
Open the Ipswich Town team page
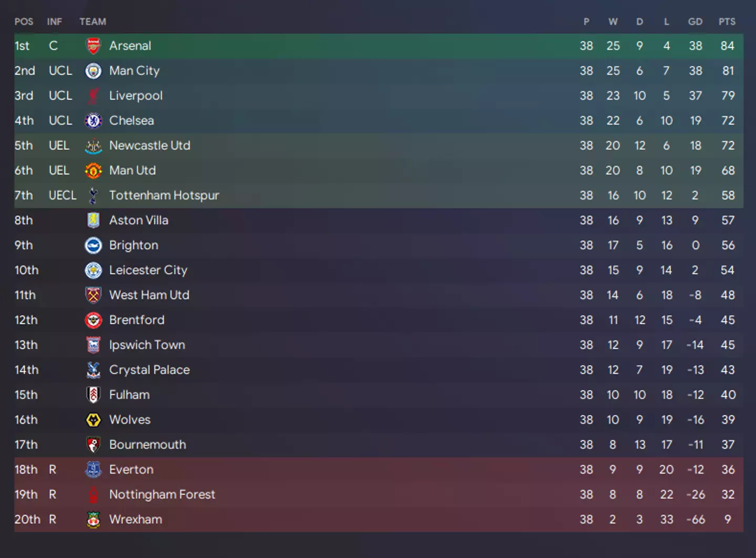[147, 345]
